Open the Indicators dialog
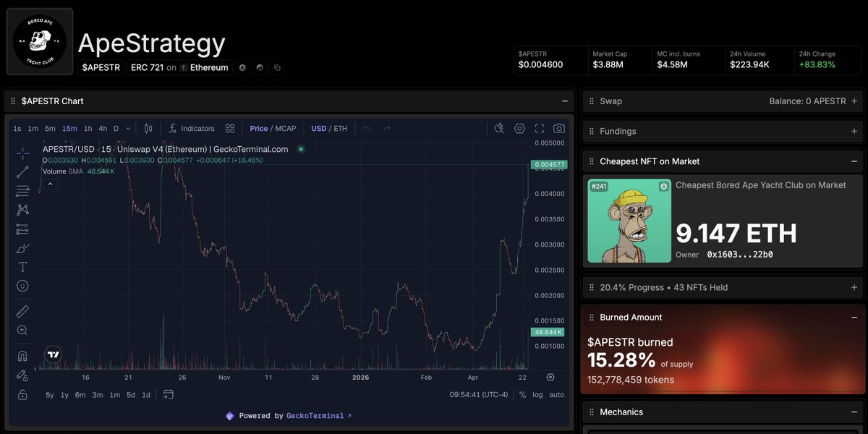The height and width of the screenshot is (434, 868). [192, 129]
